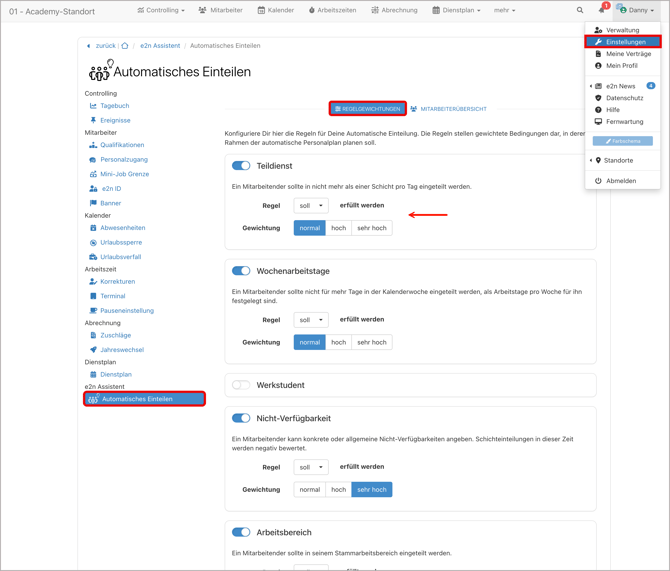Viewport: 670px width, 571px height.
Task: Disable the Arbeitsbereich toggle
Action: [x=241, y=532]
